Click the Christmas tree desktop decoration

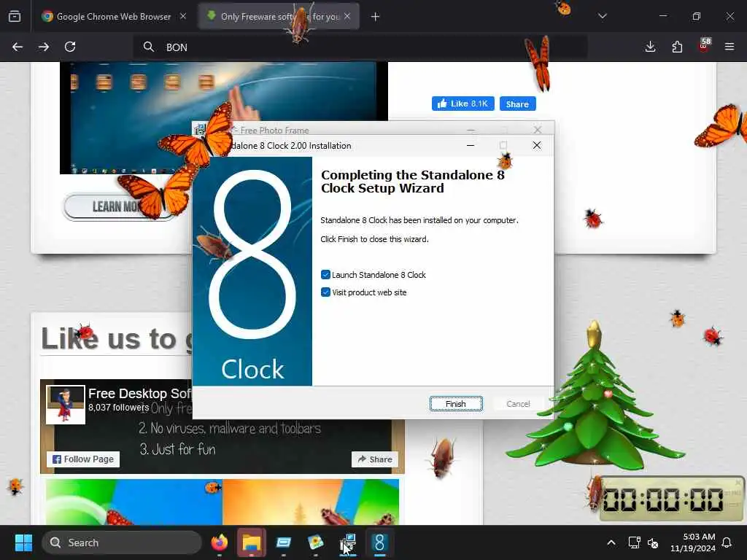(595, 397)
